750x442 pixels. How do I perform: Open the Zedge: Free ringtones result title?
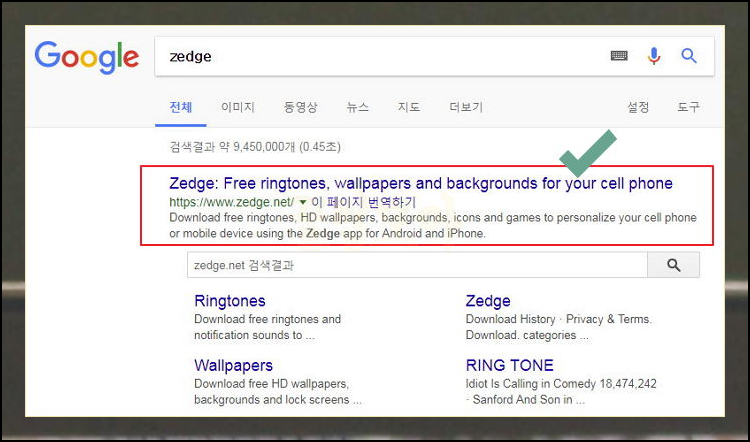(x=421, y=183)
